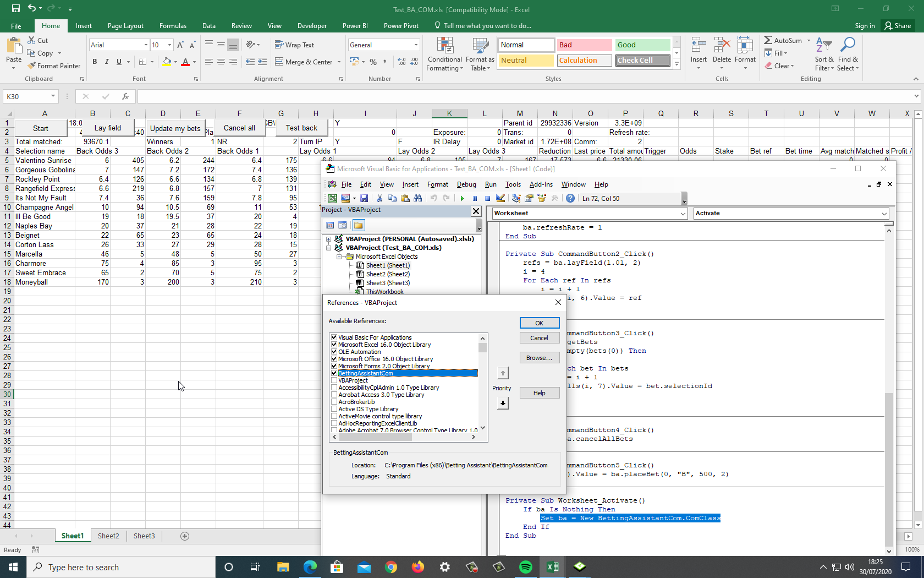This screenshot has height=578, width=924.
Task: Uncheck BettingAssistantCom reference
Action: pyautogui.click(x=334, y=373)
